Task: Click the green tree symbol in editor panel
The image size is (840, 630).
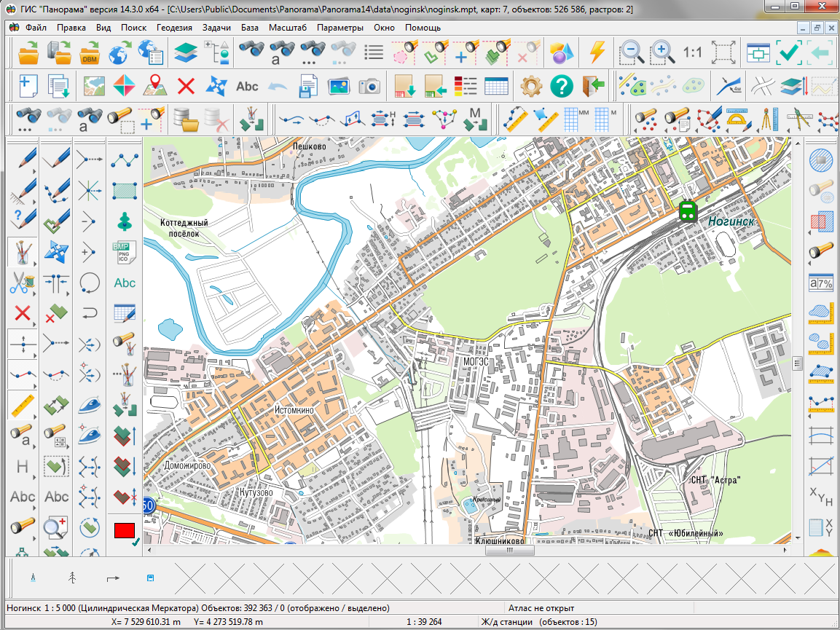Action: coord(125,221)
